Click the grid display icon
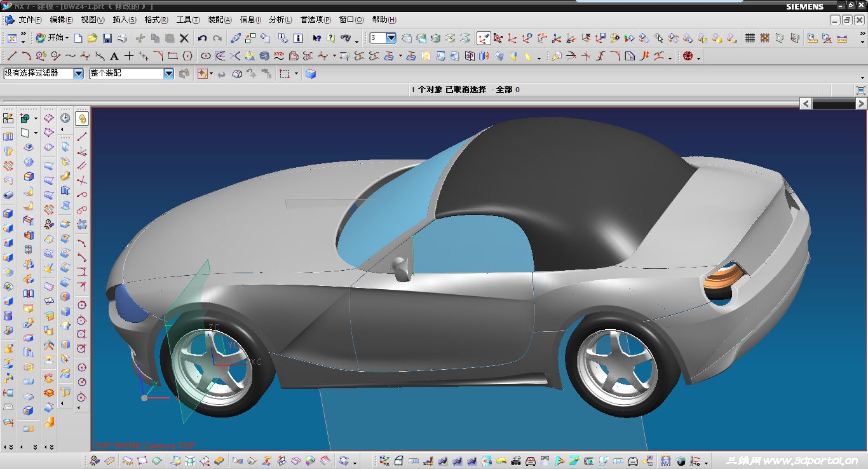Screen dimensions: 868x469 coord(750,38)
